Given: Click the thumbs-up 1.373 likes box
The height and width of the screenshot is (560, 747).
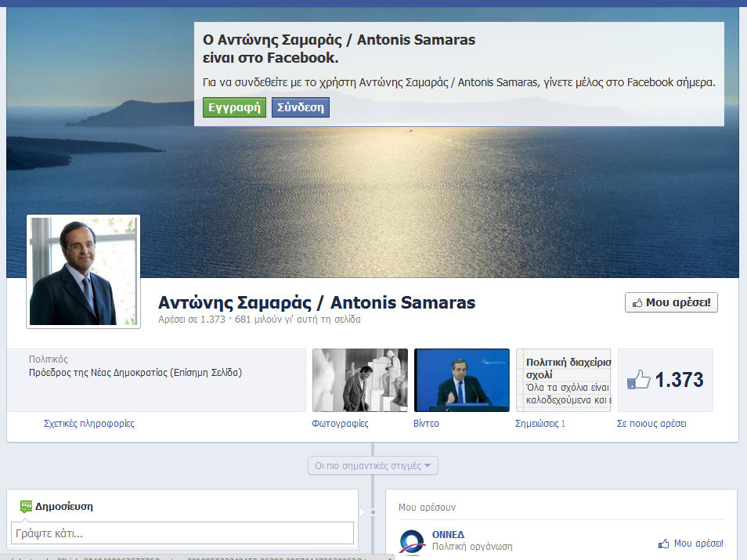Looking at the screenshot, I should (665, 381).
